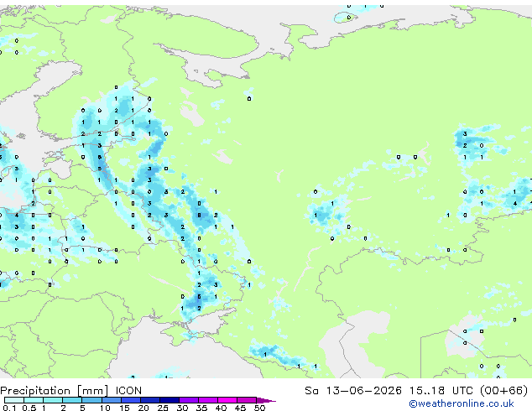Click the '30' legend scale label

click(182, 408)
